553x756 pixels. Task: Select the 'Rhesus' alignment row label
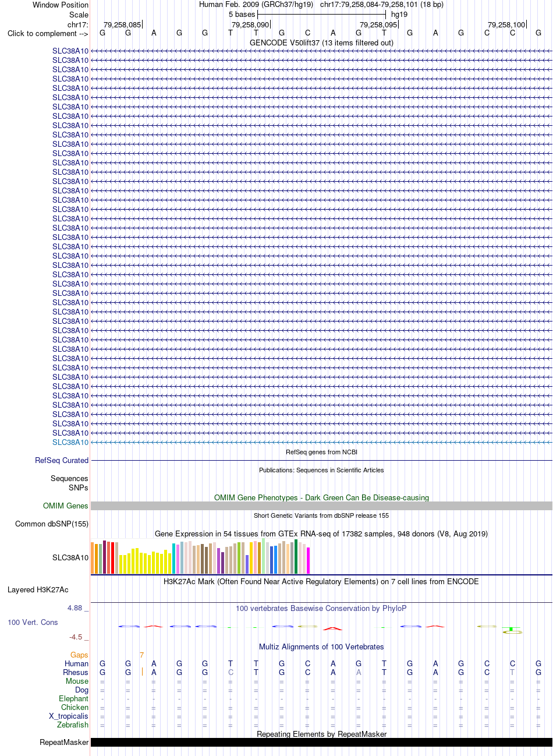[76, 672]
